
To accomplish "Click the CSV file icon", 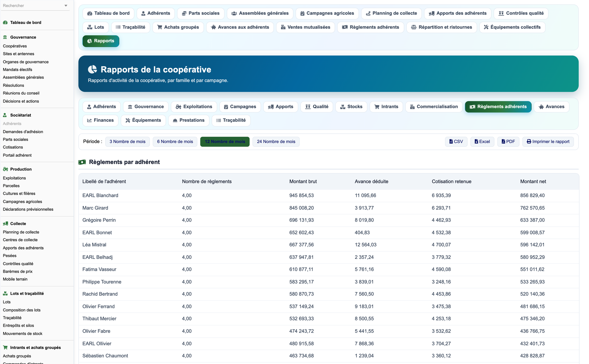I will coord(451,141).
